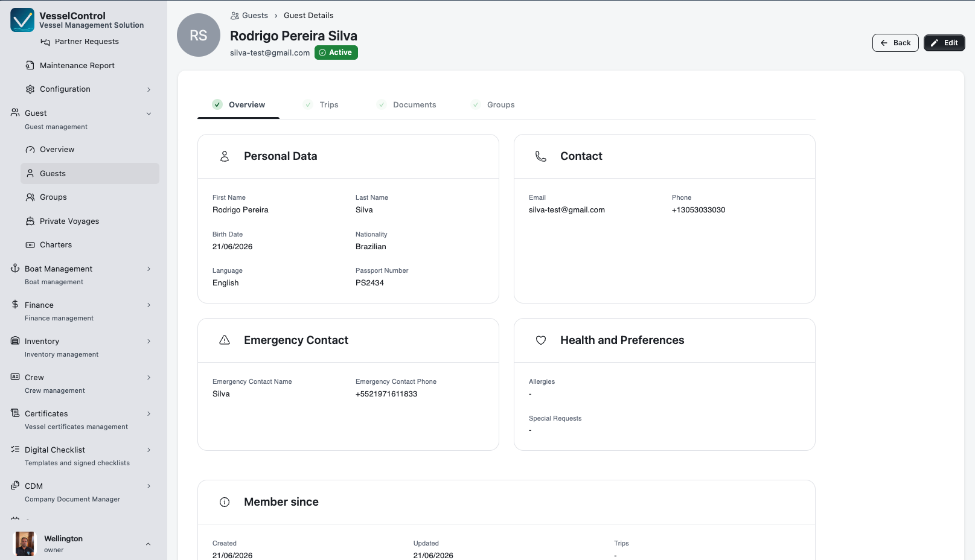Viewport: 975px width, 560px height.
Task: Expand the Inventory section chevron
Action: [x=149, y=342]
